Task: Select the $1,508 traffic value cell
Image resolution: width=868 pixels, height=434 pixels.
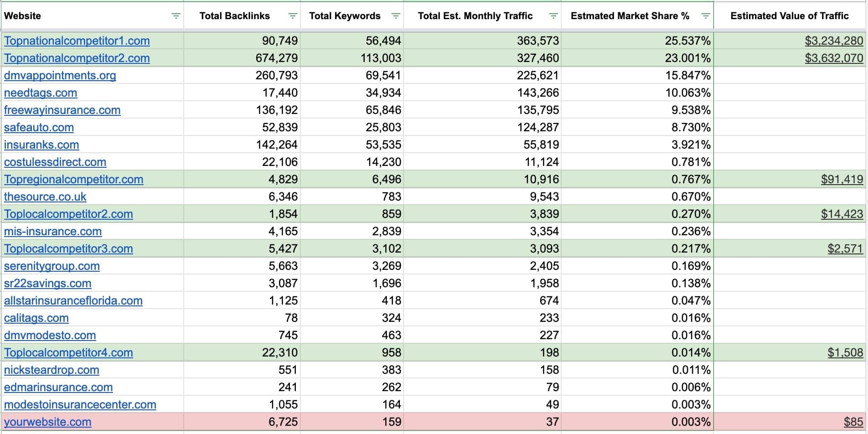Action: tap(790, 353)
